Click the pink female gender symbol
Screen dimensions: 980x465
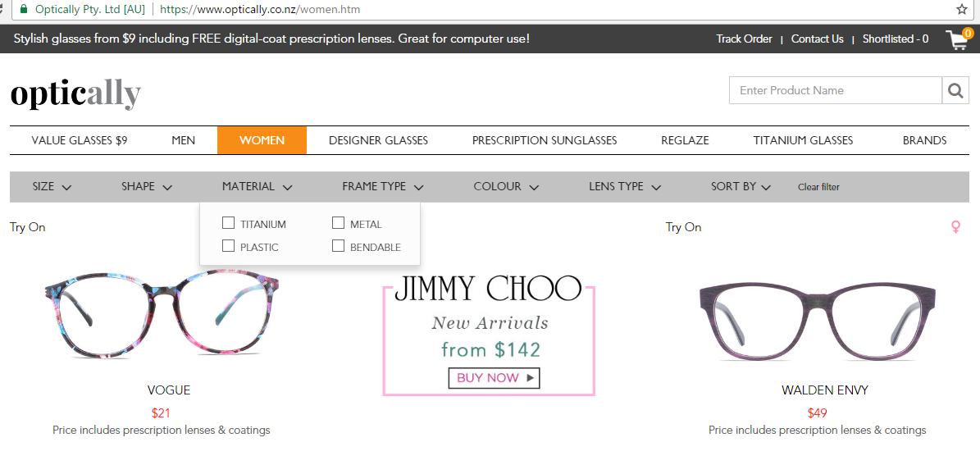point(955,227)
